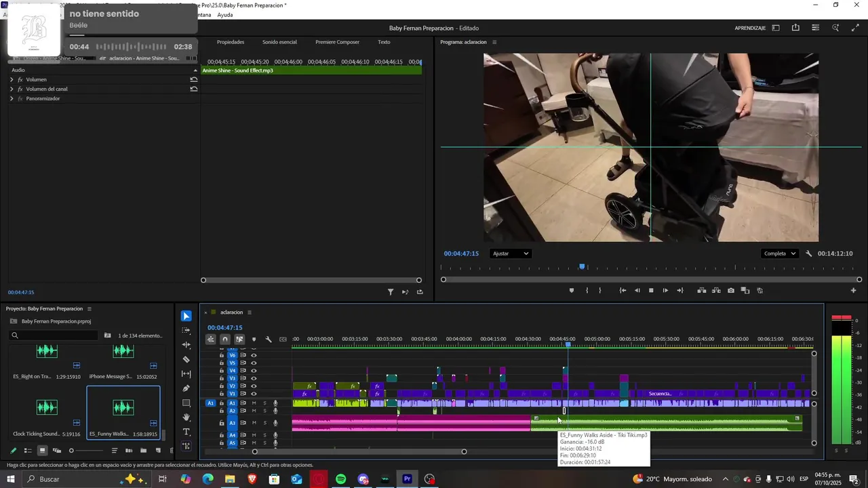
Task: Expand the Volumen del canal effect
Action: pos(12,89)
